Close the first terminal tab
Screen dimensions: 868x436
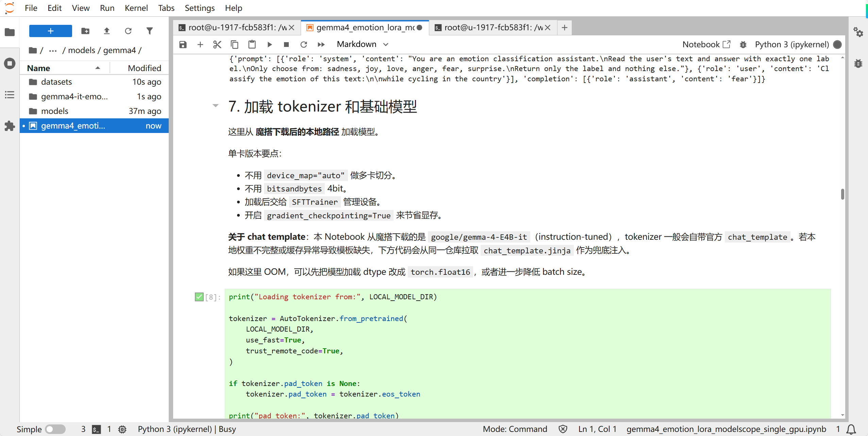tap(291, 28)
